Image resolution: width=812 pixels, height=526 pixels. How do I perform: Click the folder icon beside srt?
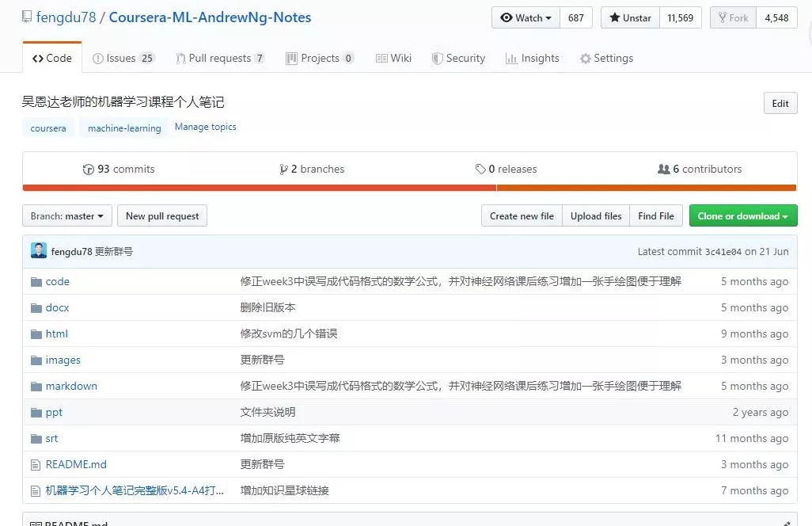(x=36, y=439)
